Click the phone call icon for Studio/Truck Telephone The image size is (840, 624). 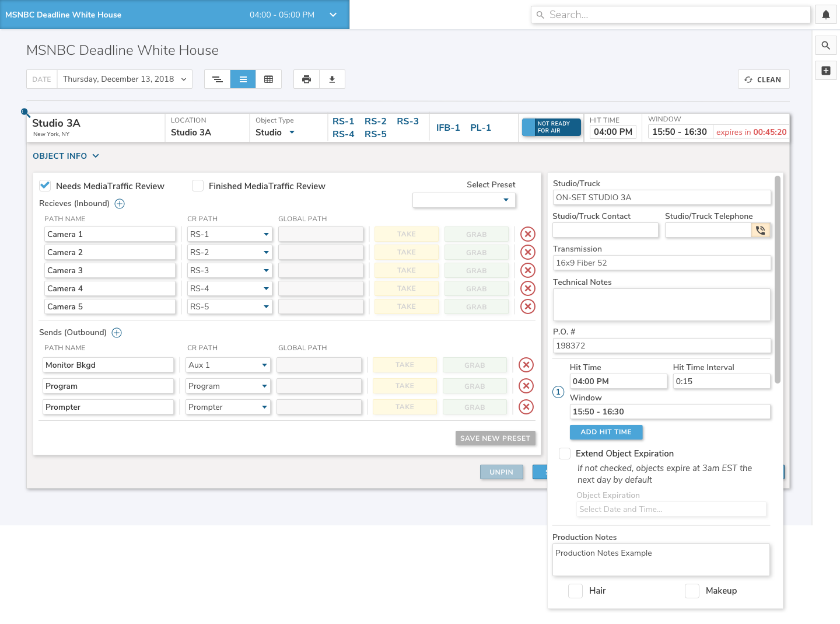tap(761, 230)
